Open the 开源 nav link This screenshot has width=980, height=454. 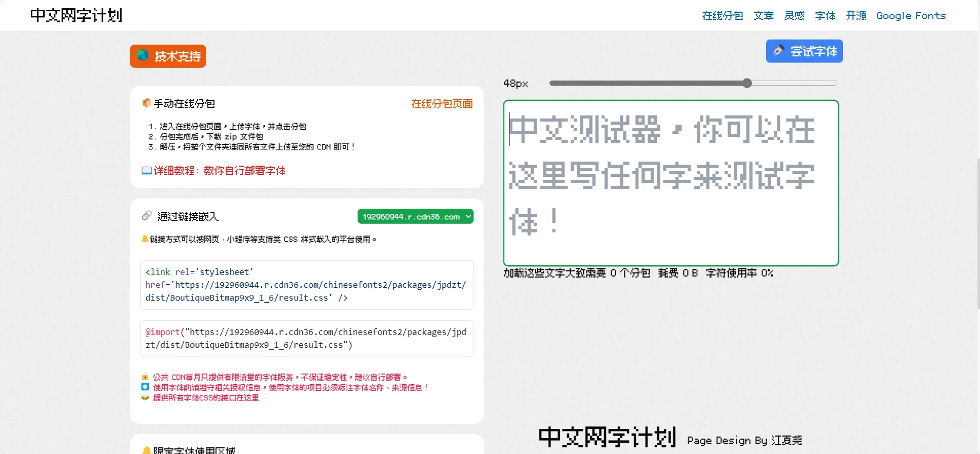pyautogui.click(x=856, y=15)
